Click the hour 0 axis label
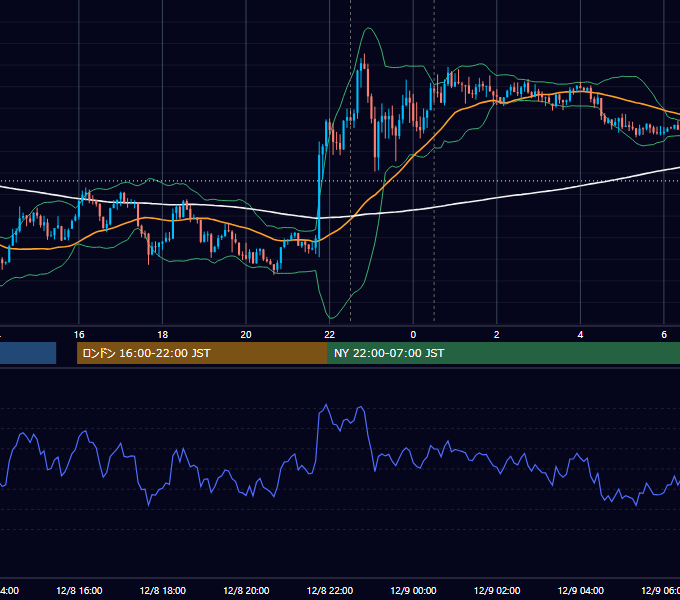This screenshot has height=600, width=680. point(413,335)
